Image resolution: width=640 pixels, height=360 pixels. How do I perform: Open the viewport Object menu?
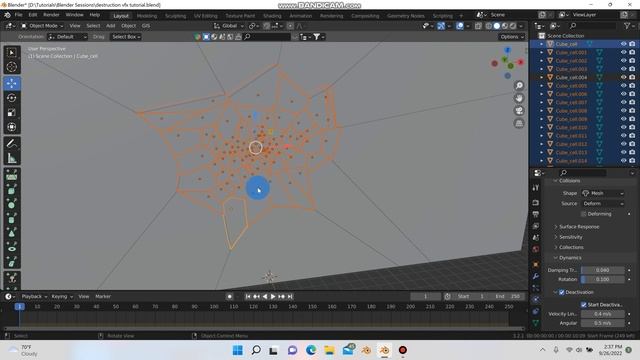(129, 26)
